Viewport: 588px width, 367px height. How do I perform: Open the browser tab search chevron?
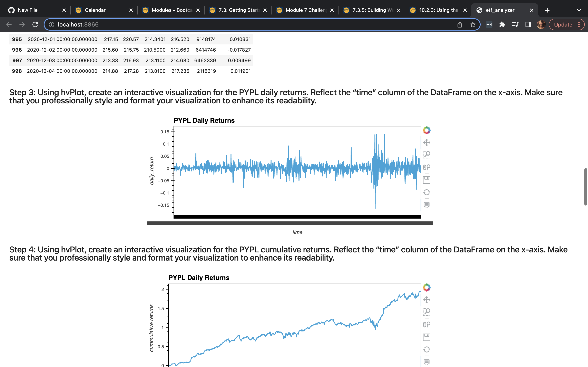click(579, 10)
